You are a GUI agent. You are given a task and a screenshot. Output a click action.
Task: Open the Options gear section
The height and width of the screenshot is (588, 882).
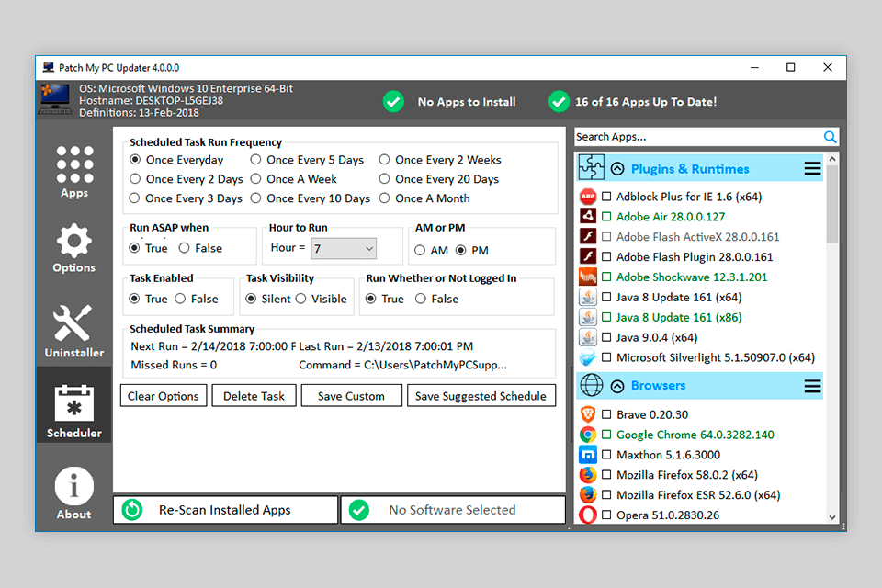click(x=74, y=247)
